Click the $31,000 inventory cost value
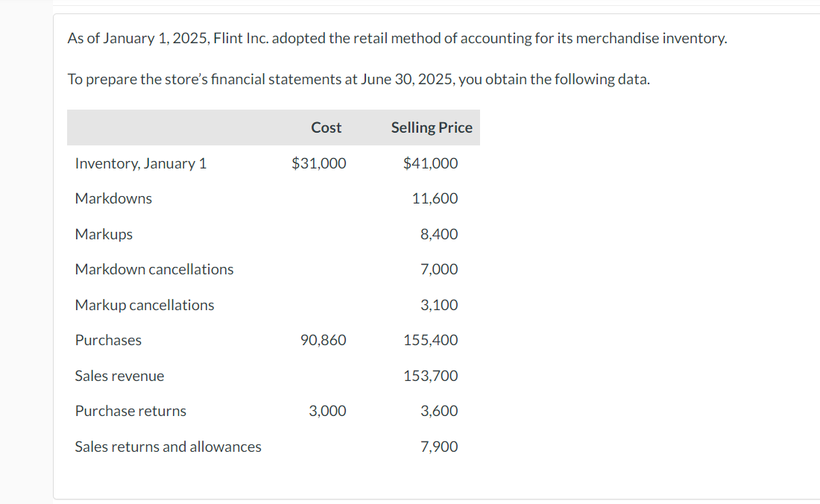This screenshot has height=504, width=820. tap(319, 163)
